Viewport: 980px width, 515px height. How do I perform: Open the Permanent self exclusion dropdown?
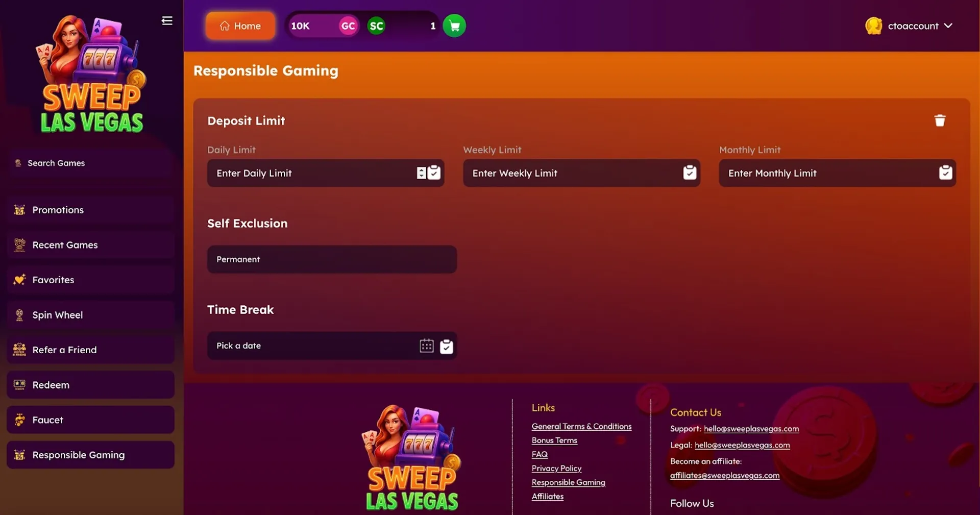(332, 259)
